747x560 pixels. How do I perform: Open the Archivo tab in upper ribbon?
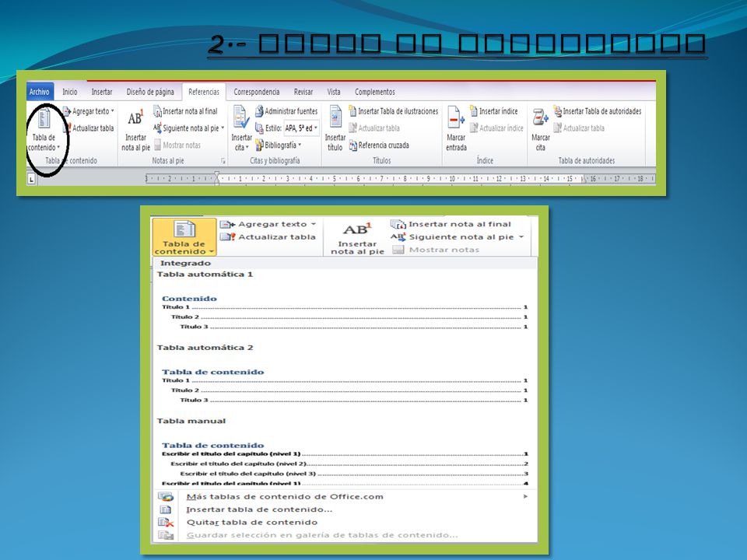click(x=40, y=92)
